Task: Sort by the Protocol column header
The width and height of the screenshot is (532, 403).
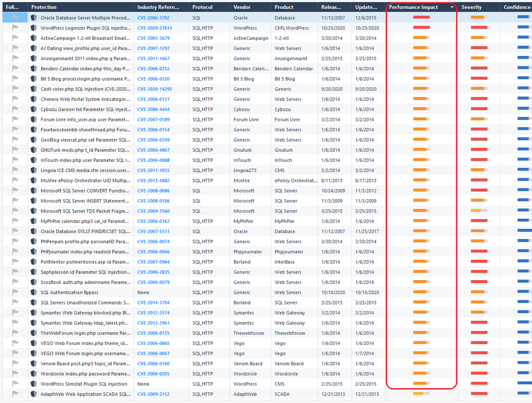Action: 209,7
